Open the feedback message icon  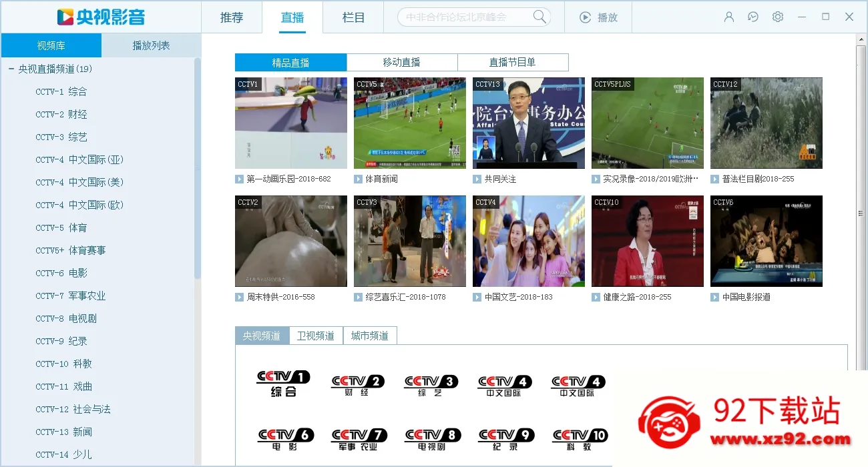pos(753,17)
